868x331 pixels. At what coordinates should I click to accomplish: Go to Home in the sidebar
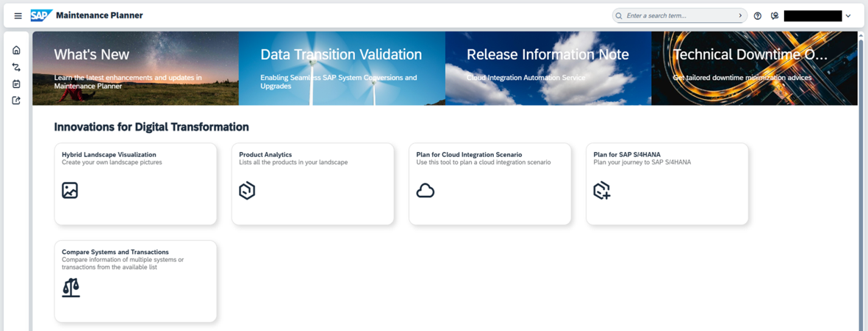click(x=16, y=51)
